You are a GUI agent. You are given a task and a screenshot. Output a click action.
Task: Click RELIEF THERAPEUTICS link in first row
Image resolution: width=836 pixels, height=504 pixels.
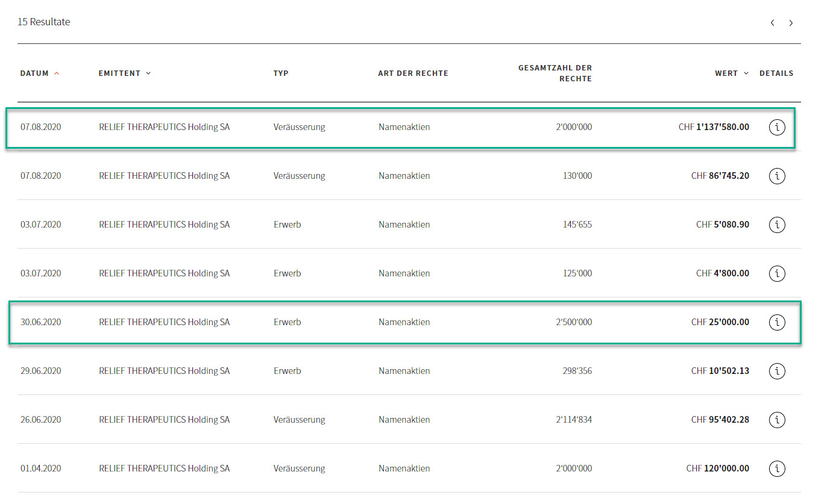coord(164,127)
